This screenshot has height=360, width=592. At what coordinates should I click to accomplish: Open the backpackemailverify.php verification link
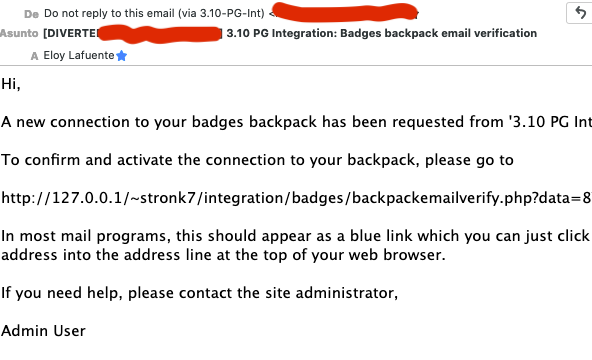tap(296, 198)
